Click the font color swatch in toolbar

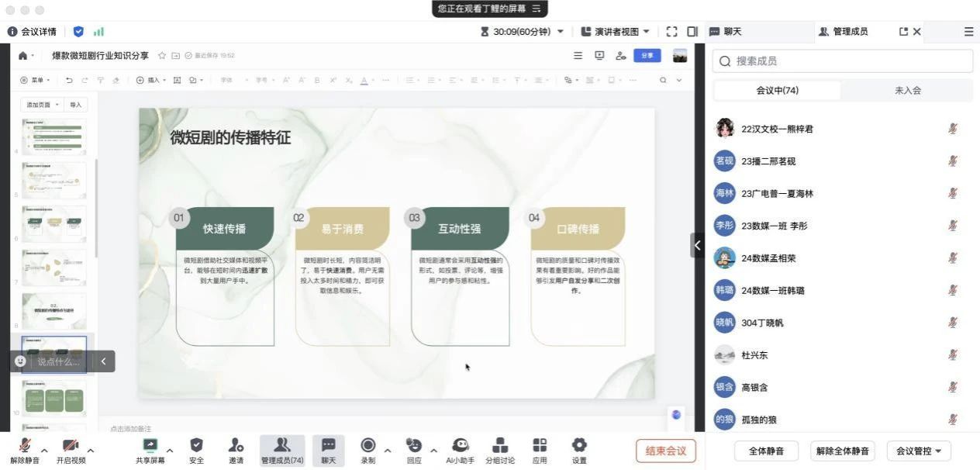[x=364, y=80]
